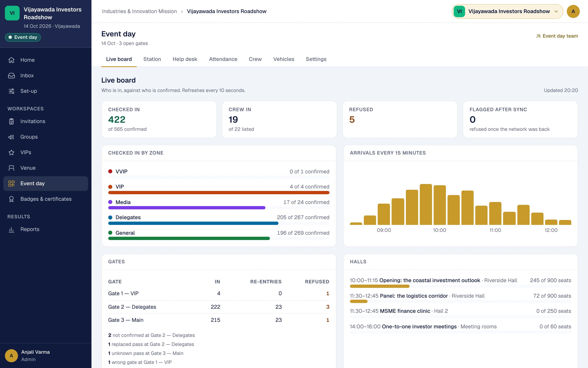
Task: Click the VIP zone orange progress bar
Action: (x=219, y=193)
